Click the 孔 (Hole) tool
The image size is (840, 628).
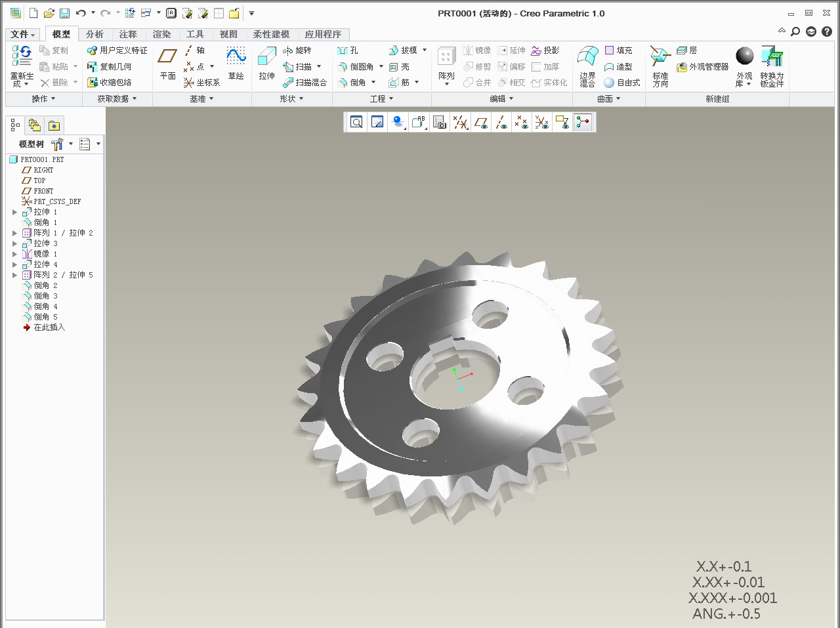point(348,51)
